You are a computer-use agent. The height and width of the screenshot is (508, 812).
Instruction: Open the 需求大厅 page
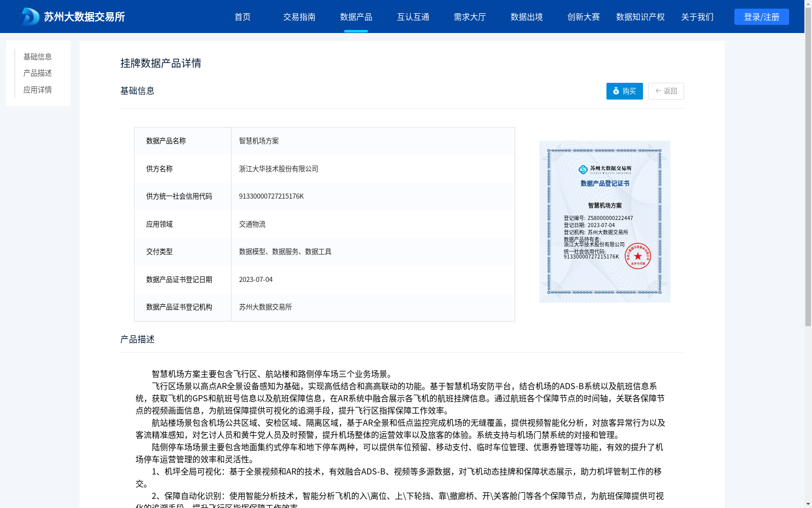[x=470, y=17]
